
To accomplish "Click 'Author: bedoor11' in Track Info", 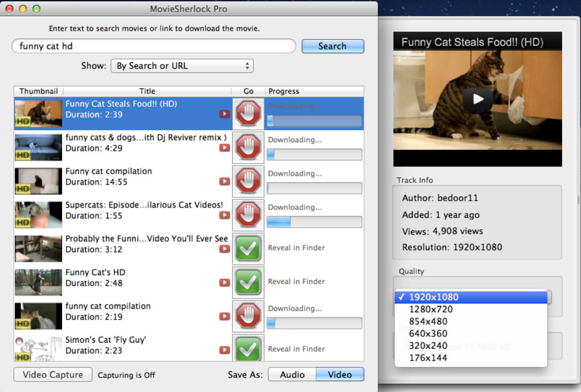I will [x=440, y=198].
